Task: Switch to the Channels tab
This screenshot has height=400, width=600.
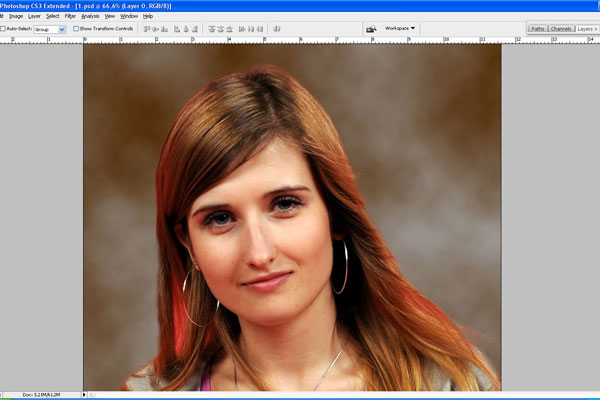Action: [561, 29]
